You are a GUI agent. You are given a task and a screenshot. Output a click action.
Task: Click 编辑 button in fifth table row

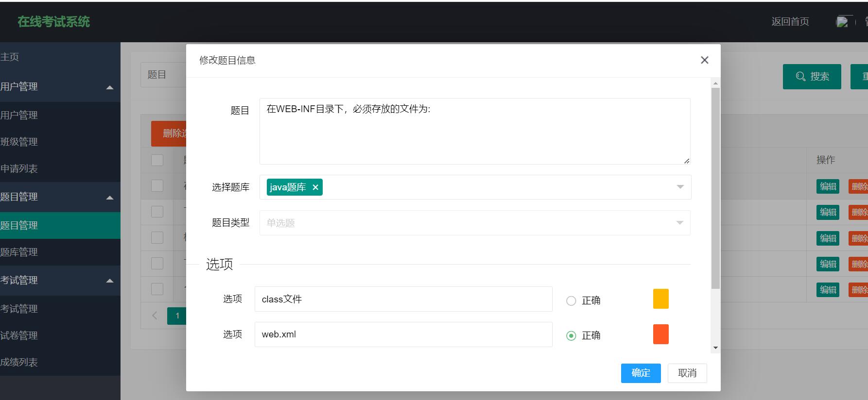pos(828,290)
